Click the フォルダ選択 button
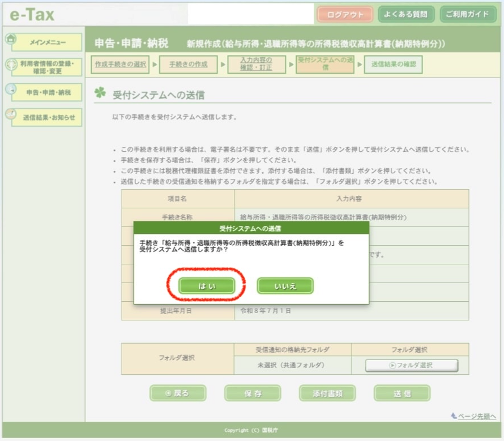 [x=412, y=366]
